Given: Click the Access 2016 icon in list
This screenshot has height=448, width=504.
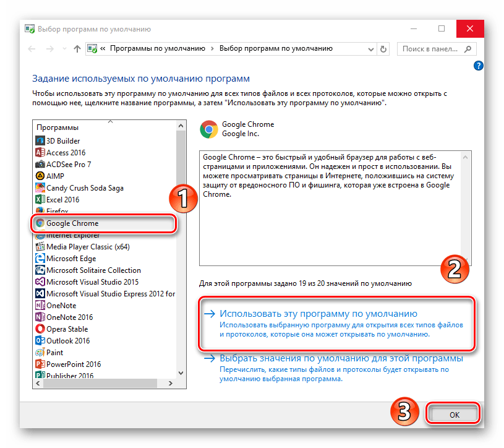Looking at the screenshot, I should [40, 152].
